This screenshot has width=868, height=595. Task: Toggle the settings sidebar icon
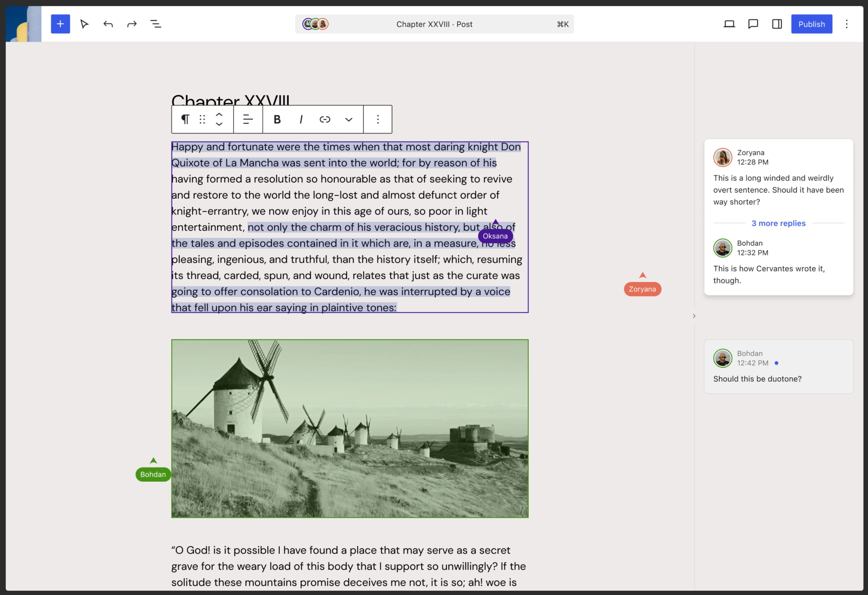(777, 24)
